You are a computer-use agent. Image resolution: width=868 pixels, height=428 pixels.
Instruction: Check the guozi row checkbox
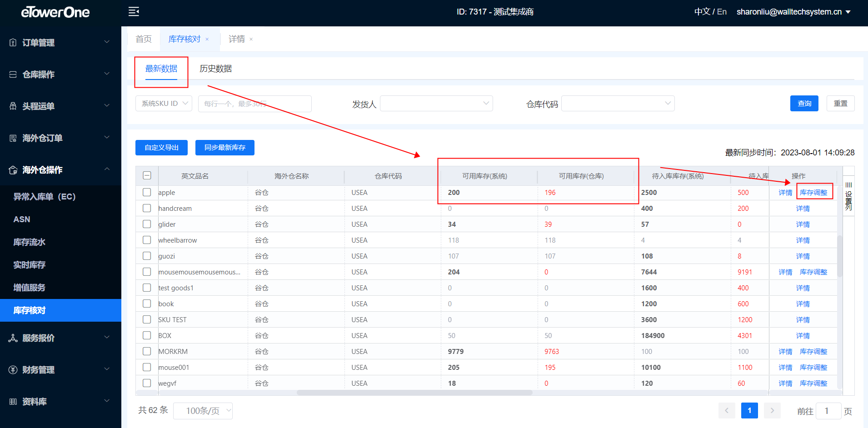click(x=147, y=256)
